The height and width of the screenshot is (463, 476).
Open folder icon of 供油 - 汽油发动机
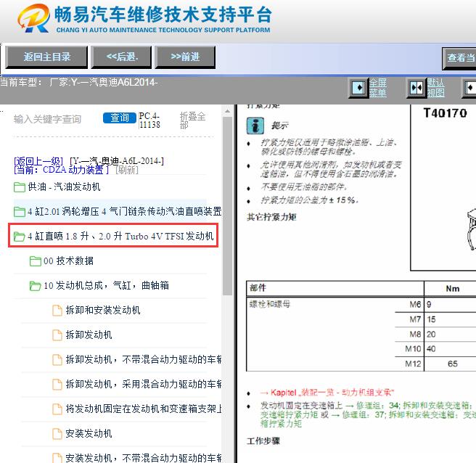tap(20, 187)
